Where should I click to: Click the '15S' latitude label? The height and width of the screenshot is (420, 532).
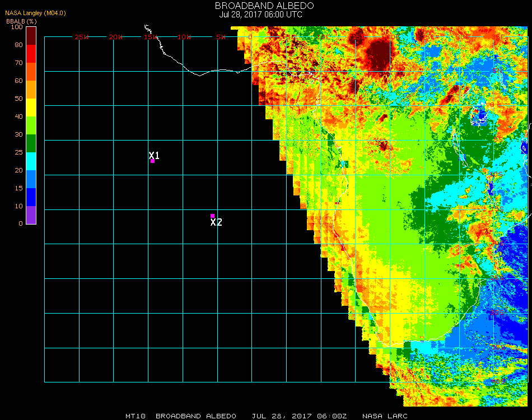coord(497,209)
